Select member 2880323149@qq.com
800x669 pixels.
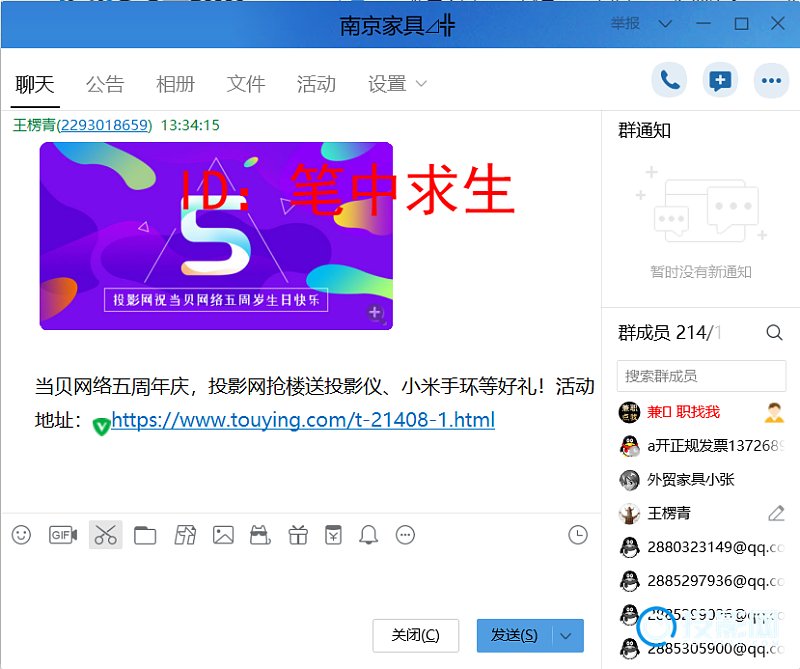tap(701, 547)
